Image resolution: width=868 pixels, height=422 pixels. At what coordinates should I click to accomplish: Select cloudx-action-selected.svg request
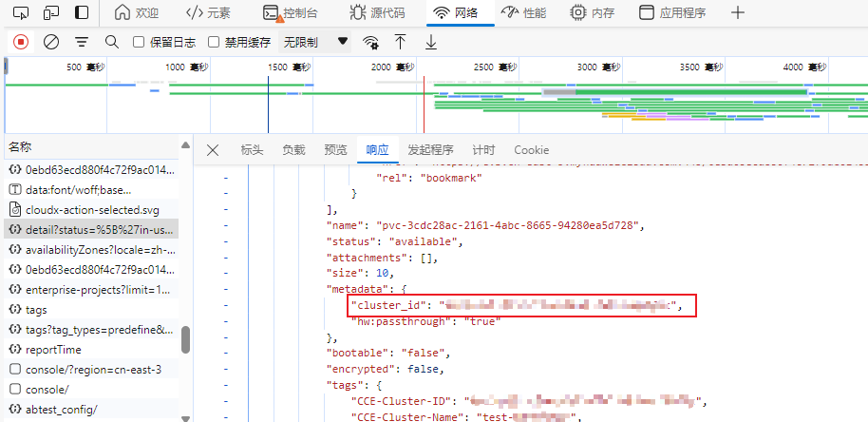click(91, 210)
